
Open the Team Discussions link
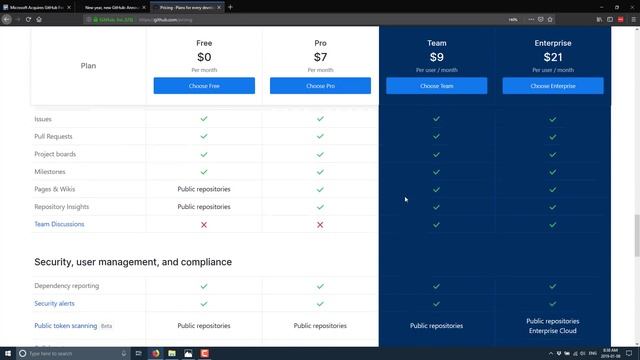click(59, 224)
